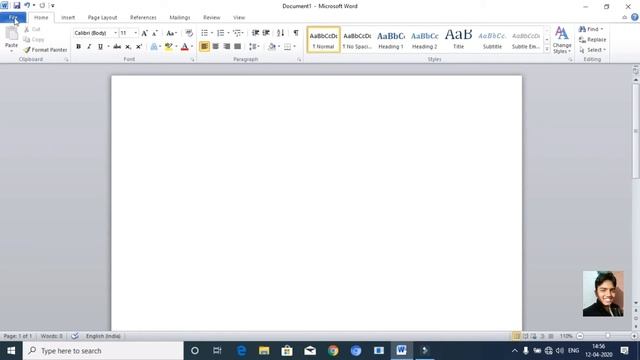Click the zoom slider in status bar
Image resolution: width=640 pixels, height=360 pixels.
[x=607, y=336]
